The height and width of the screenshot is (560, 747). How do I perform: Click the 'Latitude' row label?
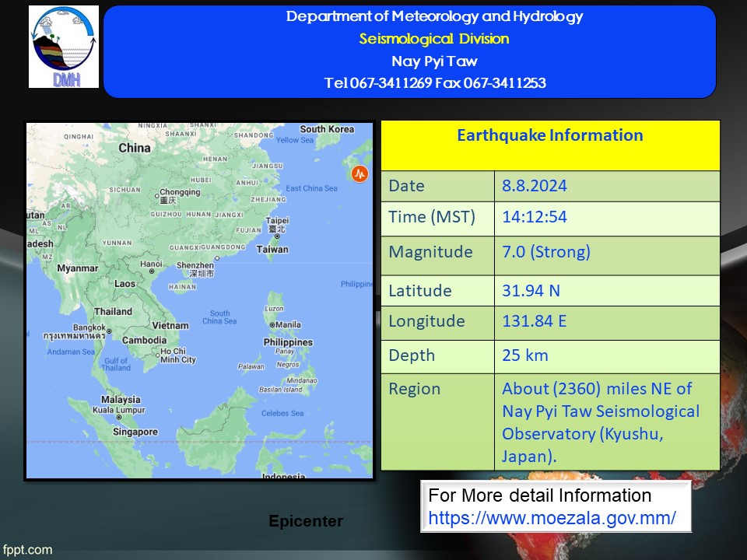(419, 290)
